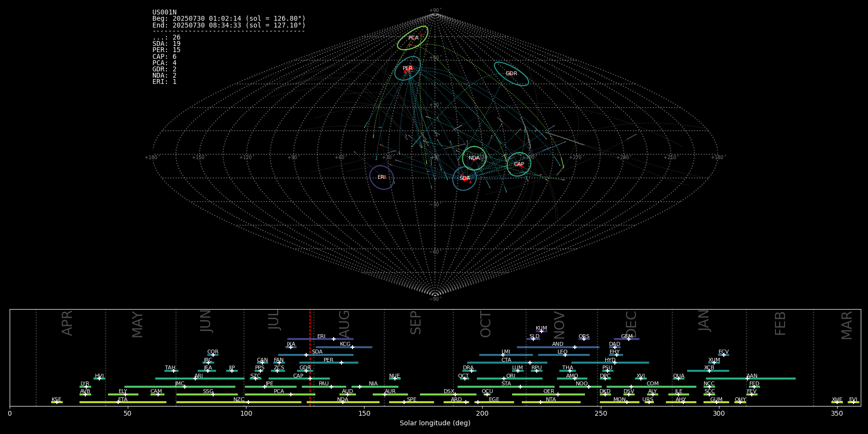Click the EVI shower bar in timeline
This screenshot has height=434, width=868.
(854, 402)
